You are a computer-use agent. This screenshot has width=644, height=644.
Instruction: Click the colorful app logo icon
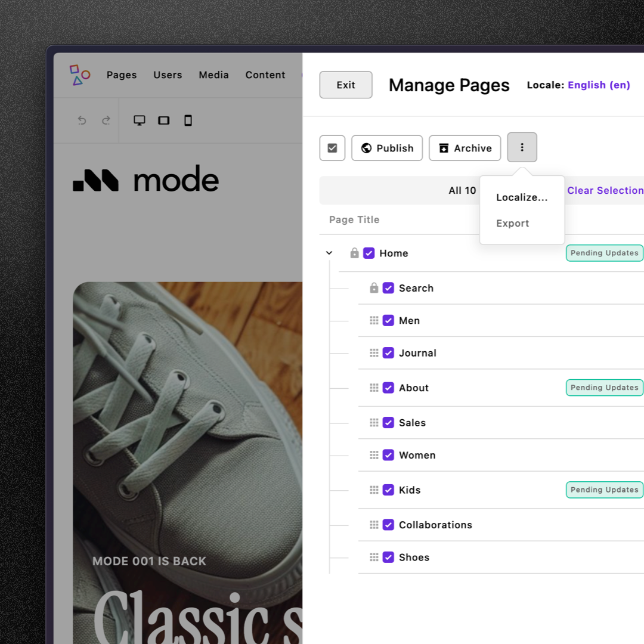79,75
